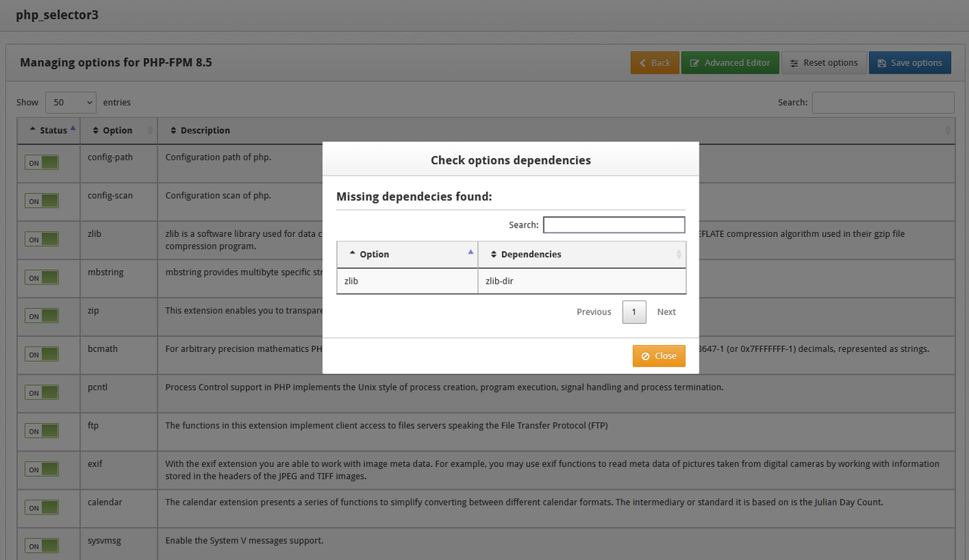Click the Close button's circle icon
The image size is (969, 560).
645,356
